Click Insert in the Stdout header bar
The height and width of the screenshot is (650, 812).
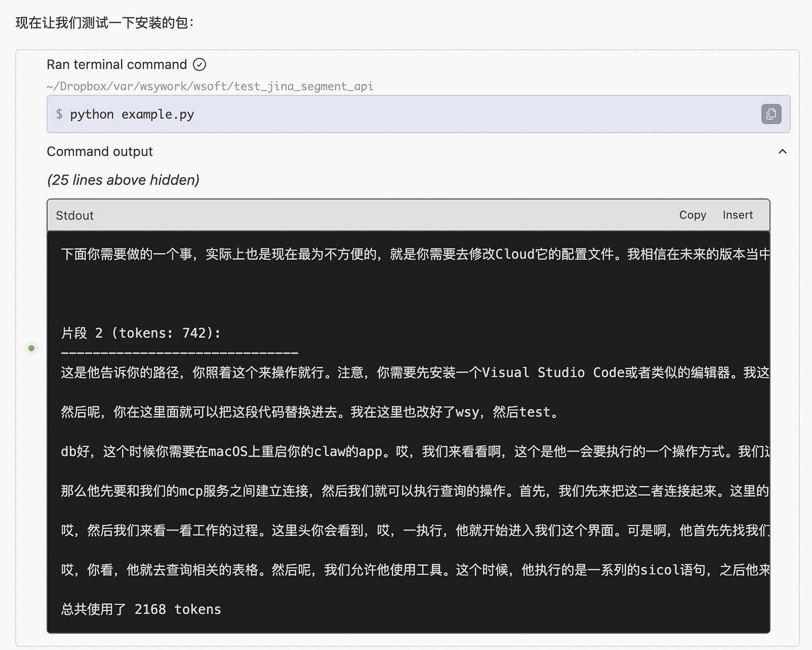(737, 215)
